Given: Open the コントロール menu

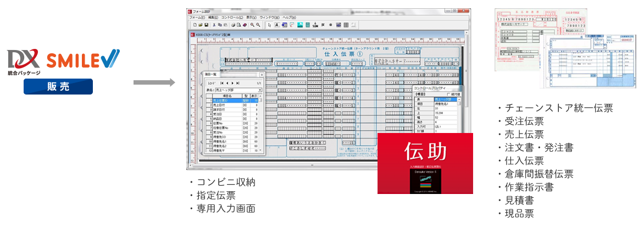Looking at the screenshot, I should point(232,17).
